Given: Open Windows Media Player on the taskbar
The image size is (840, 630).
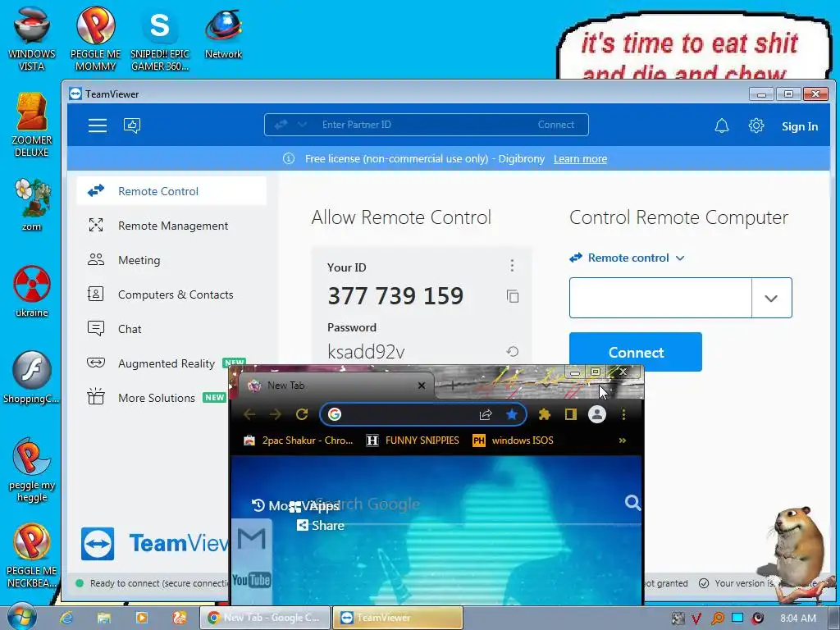Looking at the screenshot, I should click(x=141, y=618).
